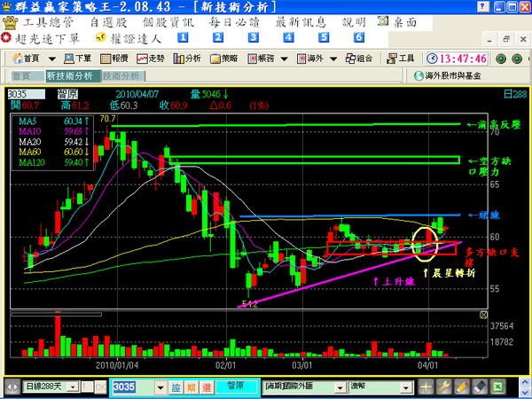This screenshot has height=399, width=532.
Task: Click the second green status light
Action: (517, 59)
